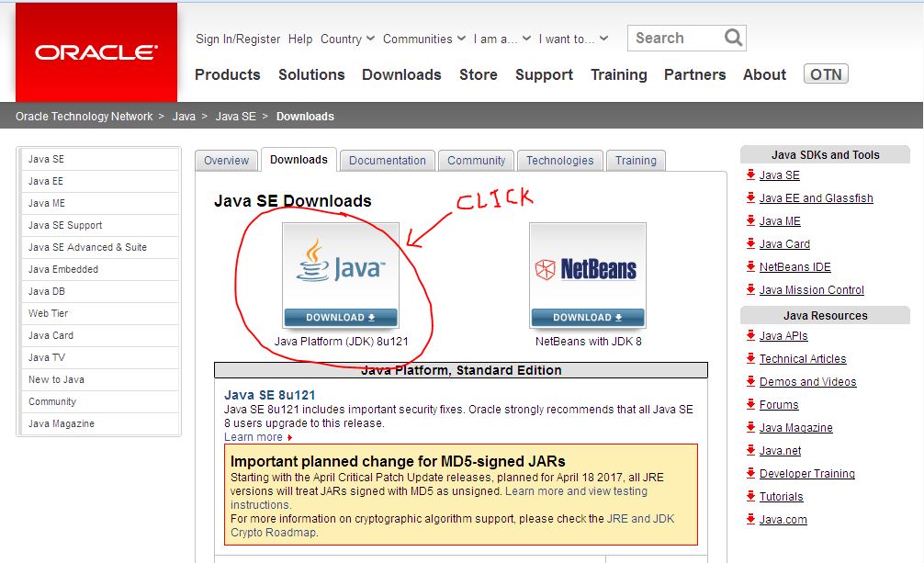Click Oracle Technology Network breadcrumb
The width and height of the screenshot is (924, 563).
coord(84,116)
